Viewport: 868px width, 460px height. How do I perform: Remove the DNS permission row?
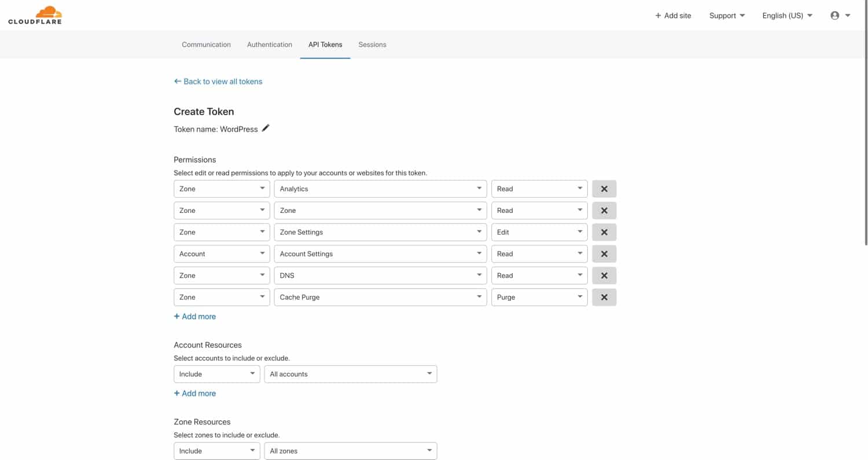pos(604,275)
